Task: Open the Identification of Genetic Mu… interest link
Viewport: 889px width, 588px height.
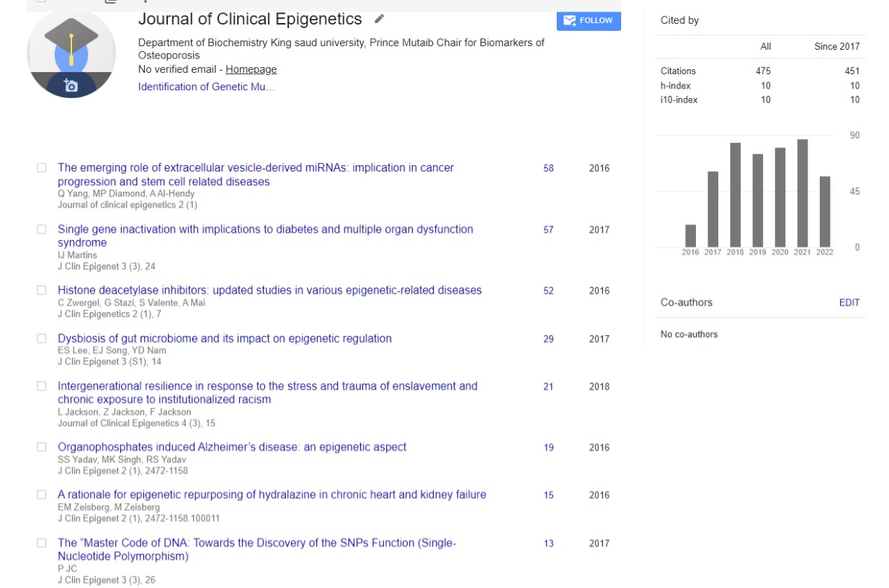Action: click(x=206, y=86)
